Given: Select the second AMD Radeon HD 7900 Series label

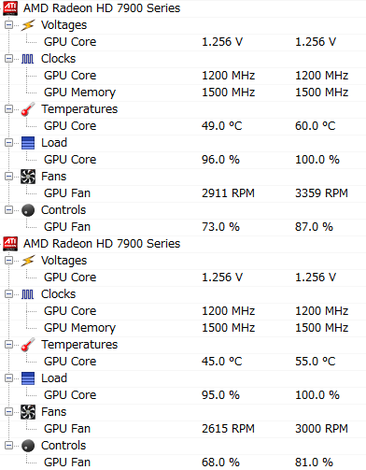Looking at the screenshot, I should tap(102, 244).
